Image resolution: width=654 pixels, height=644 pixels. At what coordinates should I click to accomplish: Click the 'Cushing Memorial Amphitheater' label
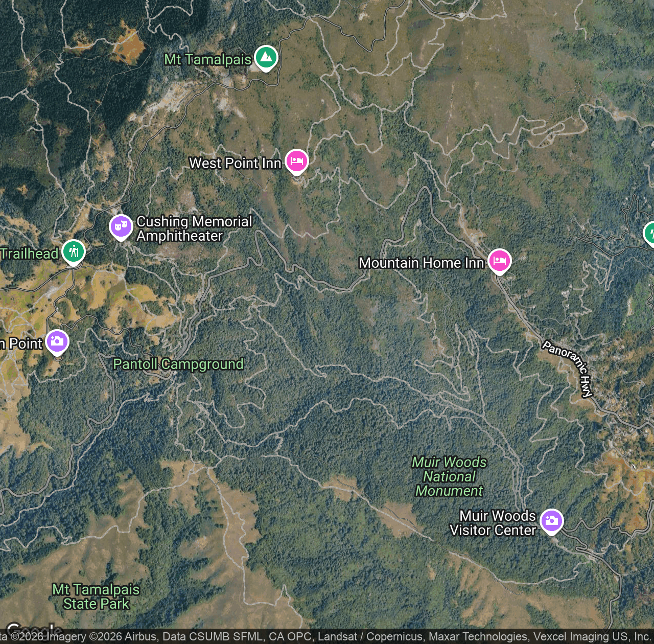pyautogui.click(x=194, y=228)
